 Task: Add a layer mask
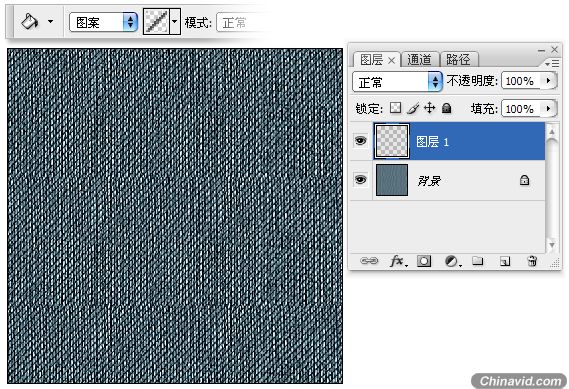[x=424, y=261]
